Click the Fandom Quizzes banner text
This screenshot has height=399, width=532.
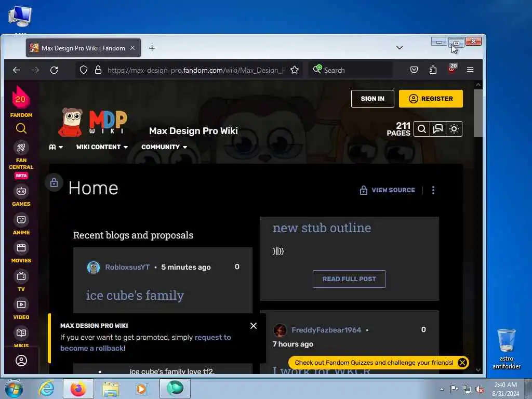click(374, 362)
